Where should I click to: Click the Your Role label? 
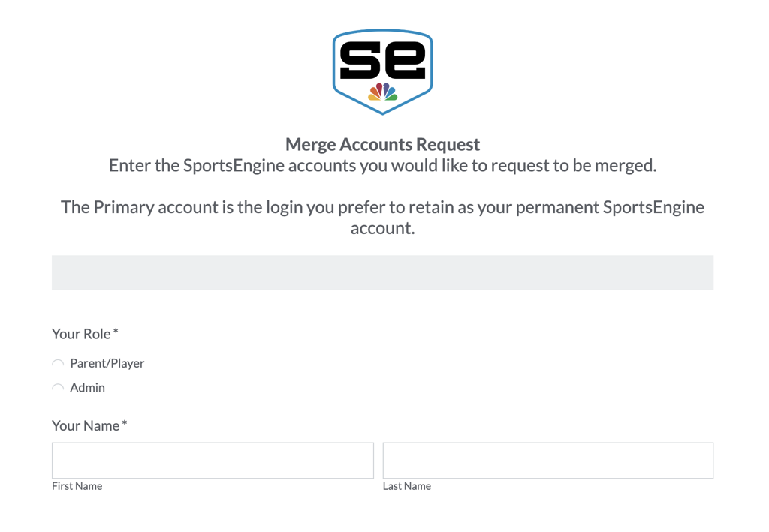[x=80, y=334]
